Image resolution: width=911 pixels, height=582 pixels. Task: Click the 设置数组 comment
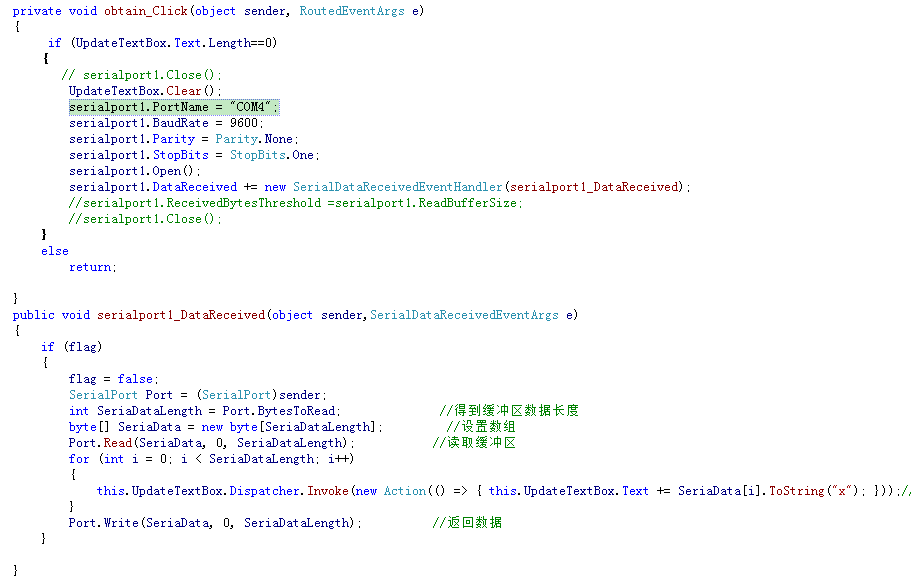click(481, 426)
